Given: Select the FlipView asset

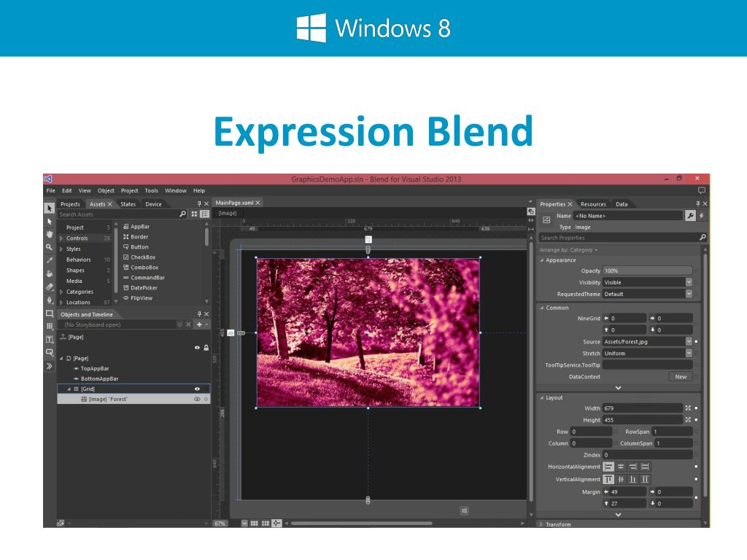Looking at the screenshot, I should pos(138,298).
